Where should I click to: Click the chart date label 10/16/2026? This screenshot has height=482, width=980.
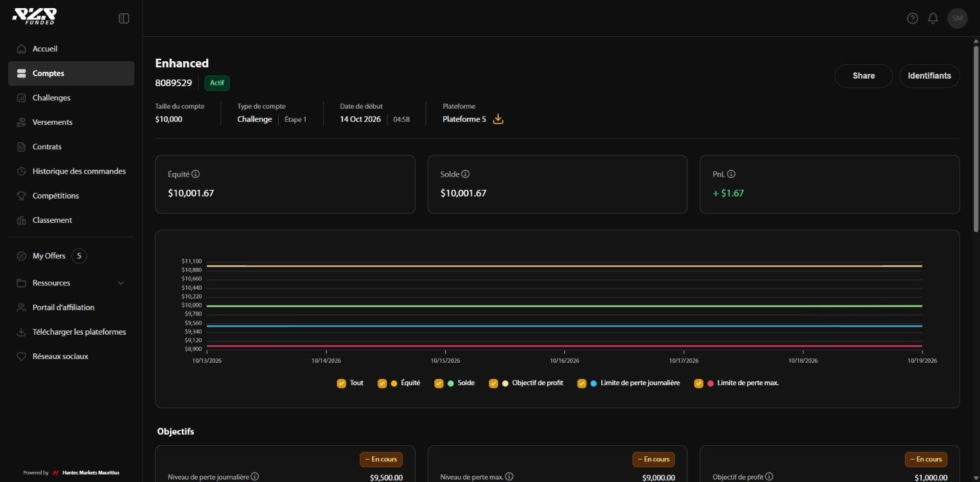point(564,360)
